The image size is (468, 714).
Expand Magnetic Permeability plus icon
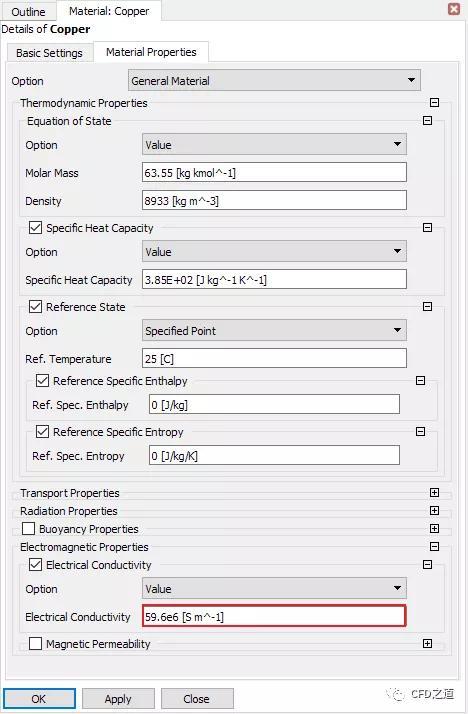[427, 643]
